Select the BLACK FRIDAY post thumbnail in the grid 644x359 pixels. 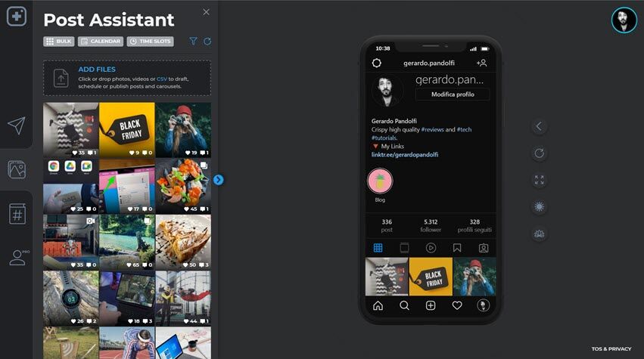click(x=127, y=130)
